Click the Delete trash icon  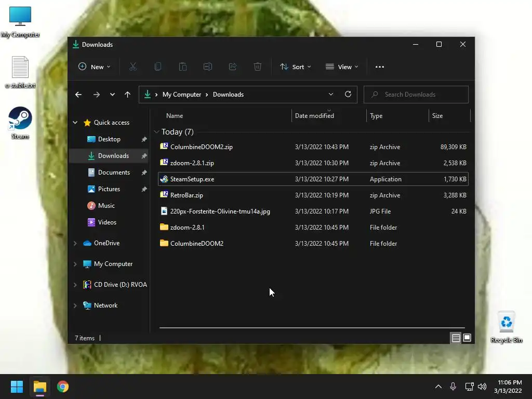point(258,67)
